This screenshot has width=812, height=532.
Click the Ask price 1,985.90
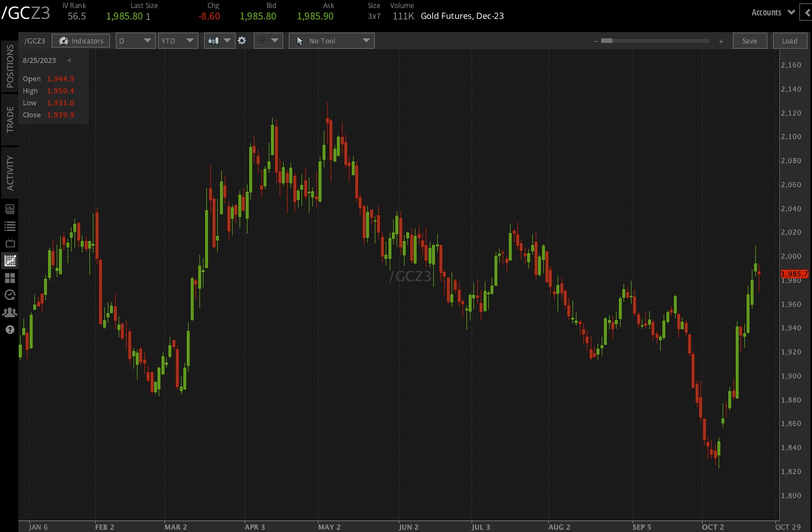click(x=315, y=16)
